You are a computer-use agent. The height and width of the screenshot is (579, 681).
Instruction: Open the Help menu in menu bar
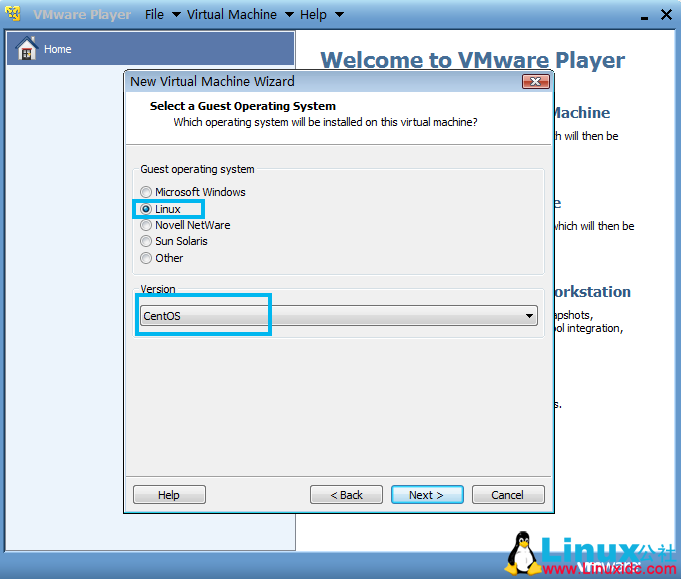coord(322,14)
